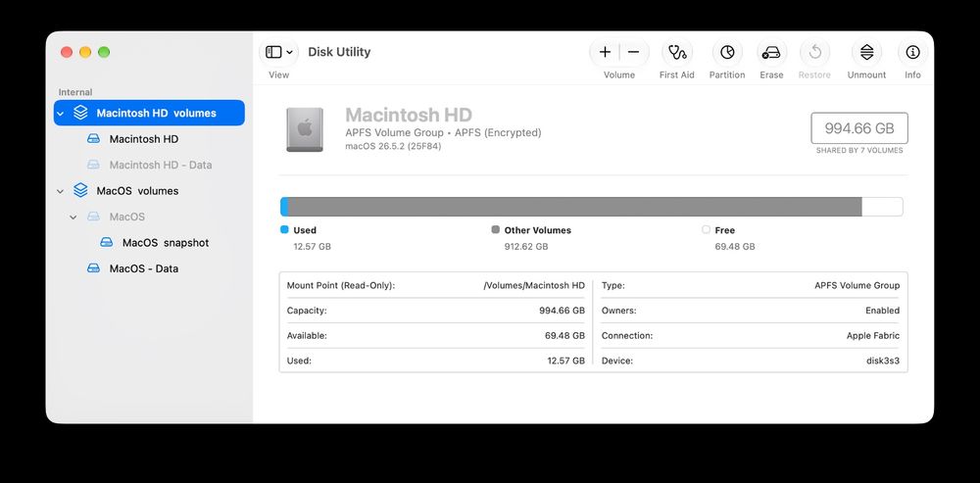Select Macintosh HD - Data volume

click(x=149, y=165)
